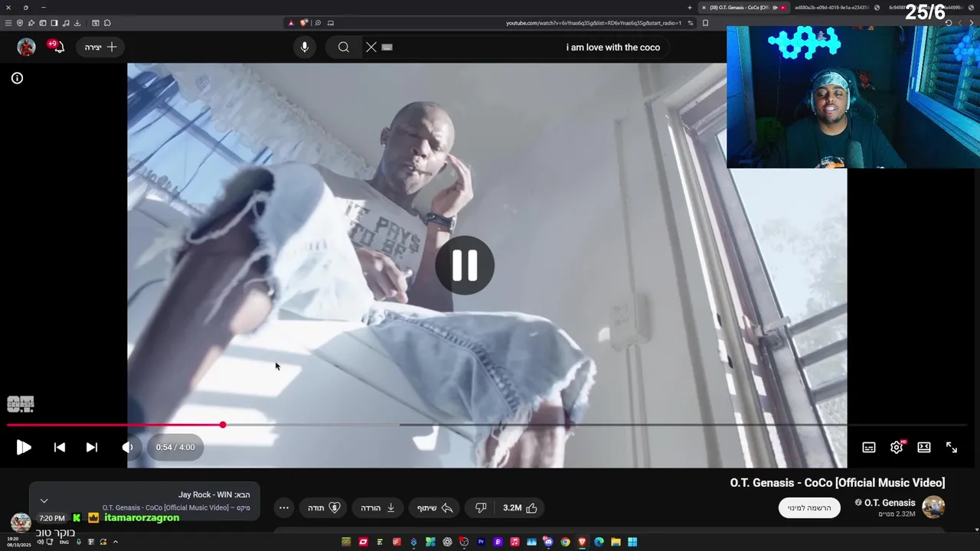This screenshot has width=980, height=551.
Task: Click the red progress bar scrubber handle
Action: point(223,425)
